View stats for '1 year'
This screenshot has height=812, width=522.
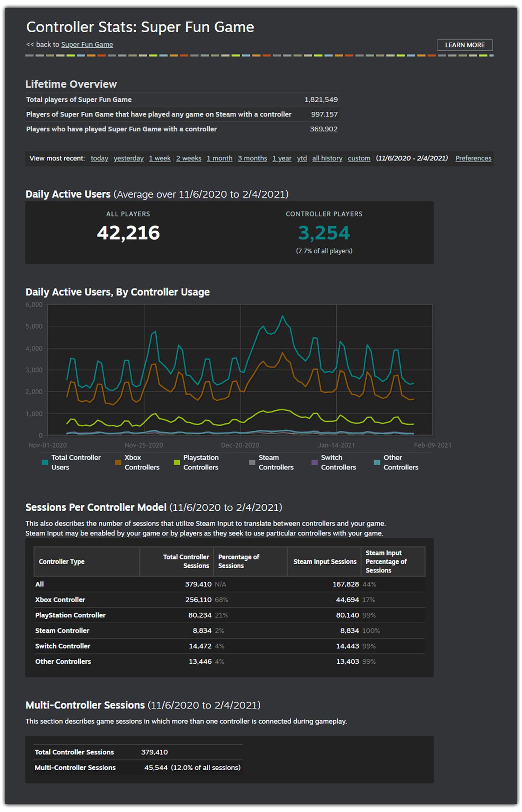[x=282, y=158]
